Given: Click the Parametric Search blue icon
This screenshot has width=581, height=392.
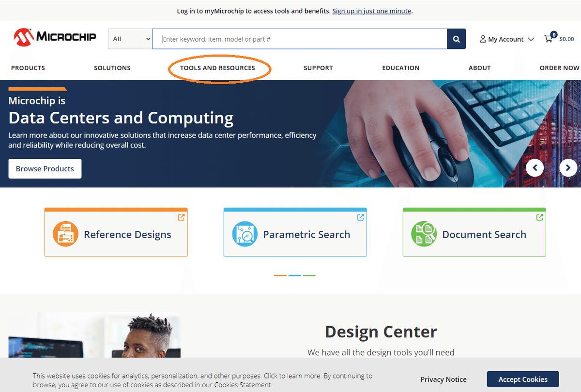Looking at the screenshot, I should point(245,234).
